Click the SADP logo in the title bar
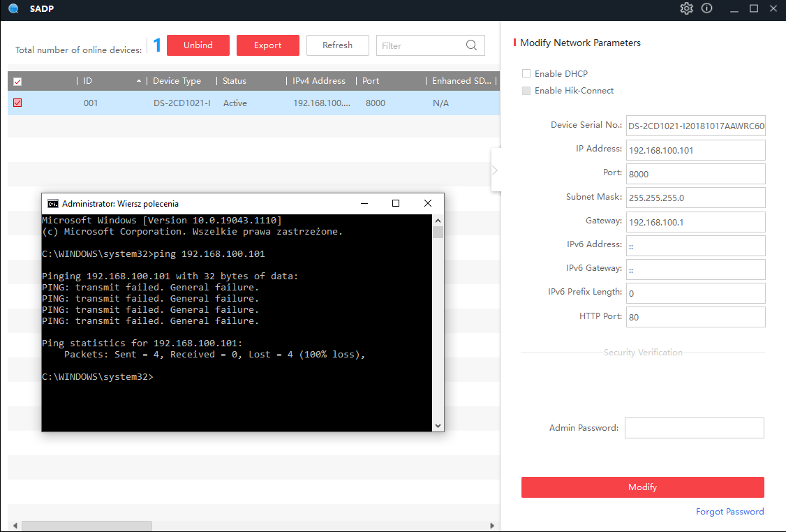Screen dimensions: 786x532 tap(13, 8)
